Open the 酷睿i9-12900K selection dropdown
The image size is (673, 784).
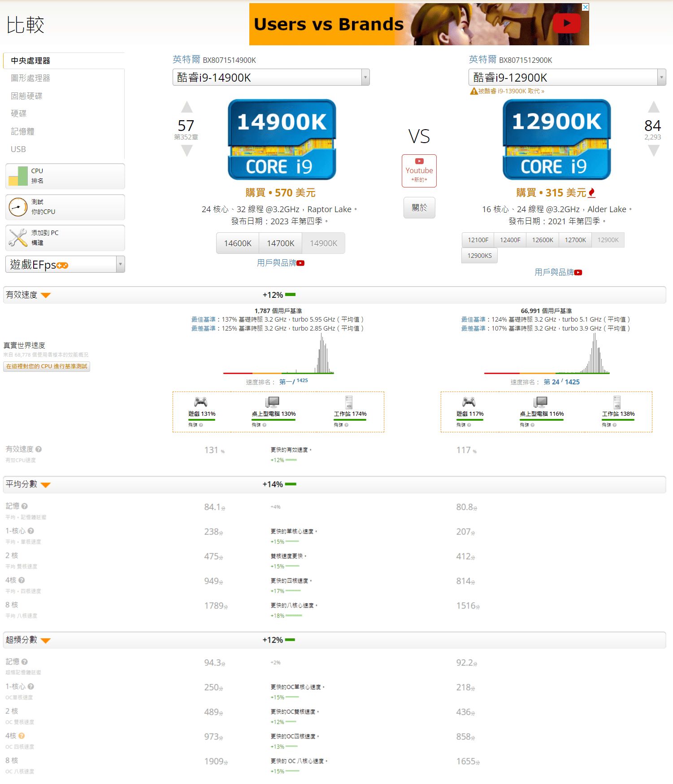(x=567, y=77)
